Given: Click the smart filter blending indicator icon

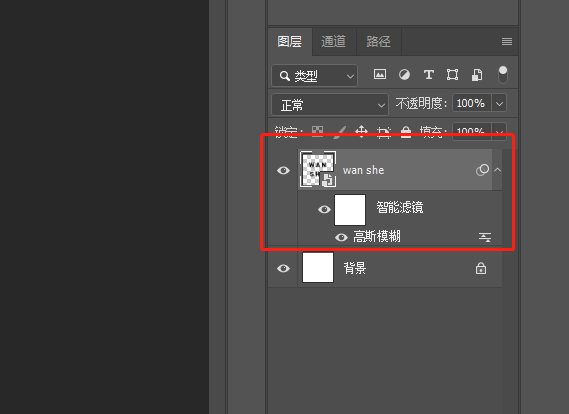Looking at the screenshot, I should 482,170.
